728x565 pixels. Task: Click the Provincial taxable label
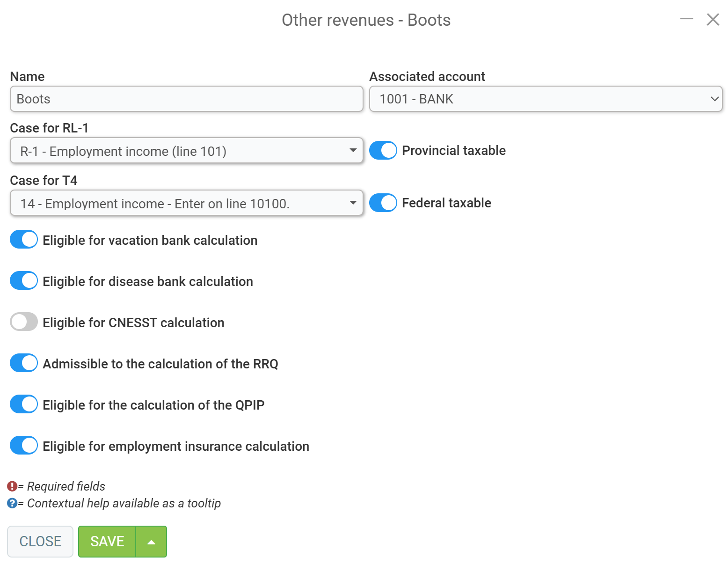(454, 150)
